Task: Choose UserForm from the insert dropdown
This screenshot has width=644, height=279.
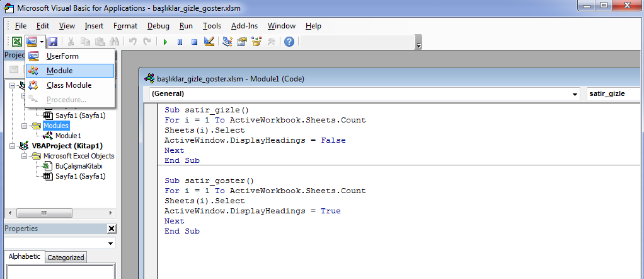Action: coord(70,56)
